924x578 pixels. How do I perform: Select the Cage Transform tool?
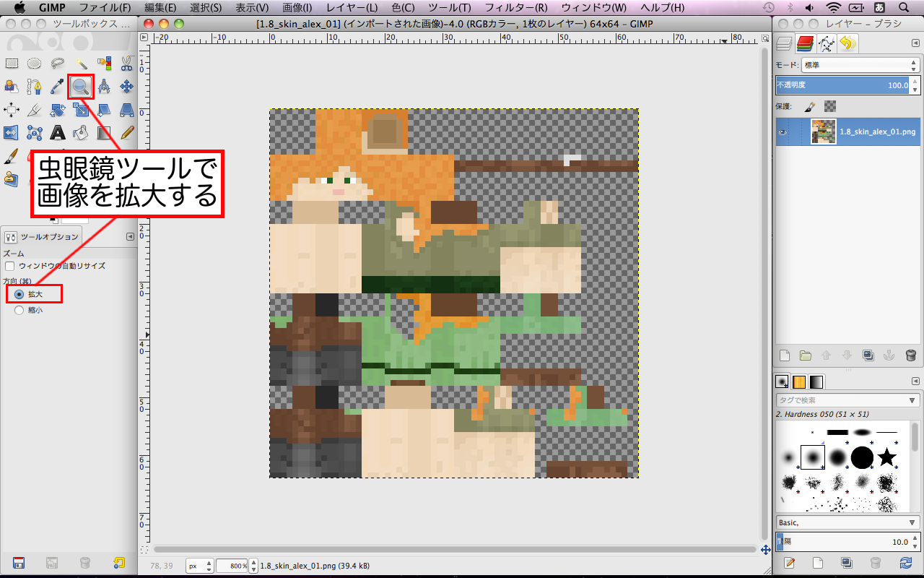(x=35, y=133)
